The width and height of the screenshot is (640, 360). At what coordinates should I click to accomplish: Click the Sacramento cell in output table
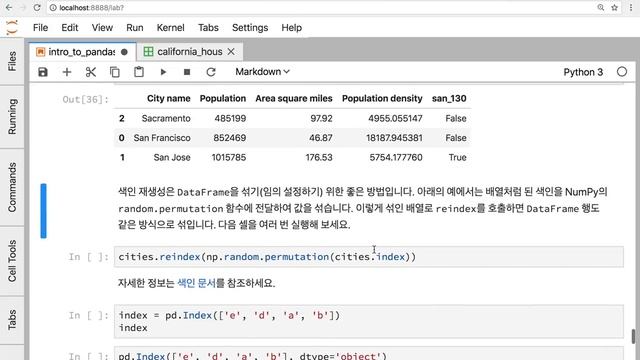166,118
